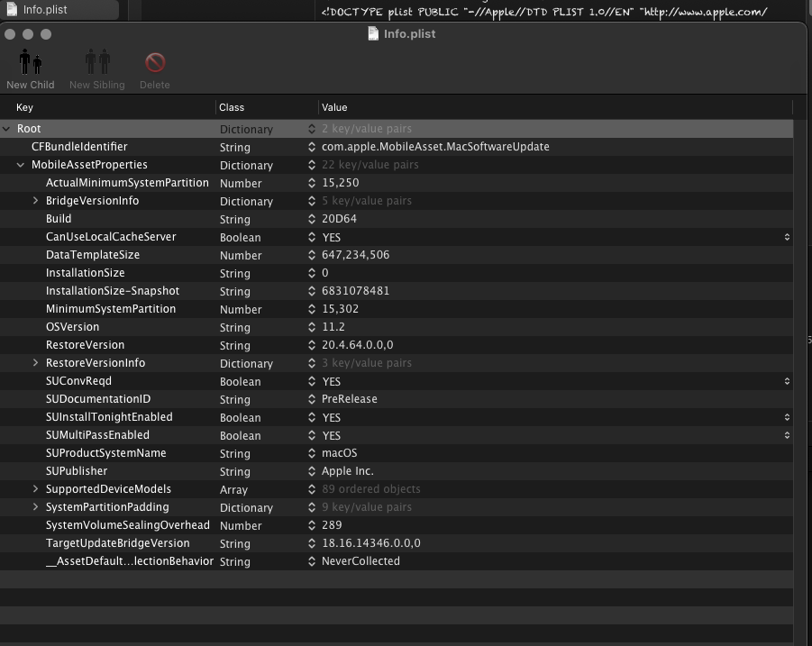Open class selector for ActualMinimumSystemPartition
The width and height of the screenshot is (812, 646).
[311, 183]
